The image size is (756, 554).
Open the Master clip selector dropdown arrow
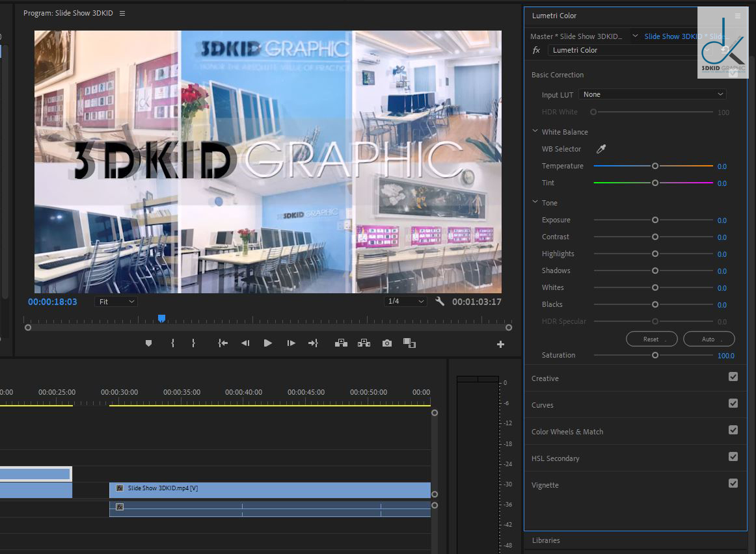click(635, 36)
